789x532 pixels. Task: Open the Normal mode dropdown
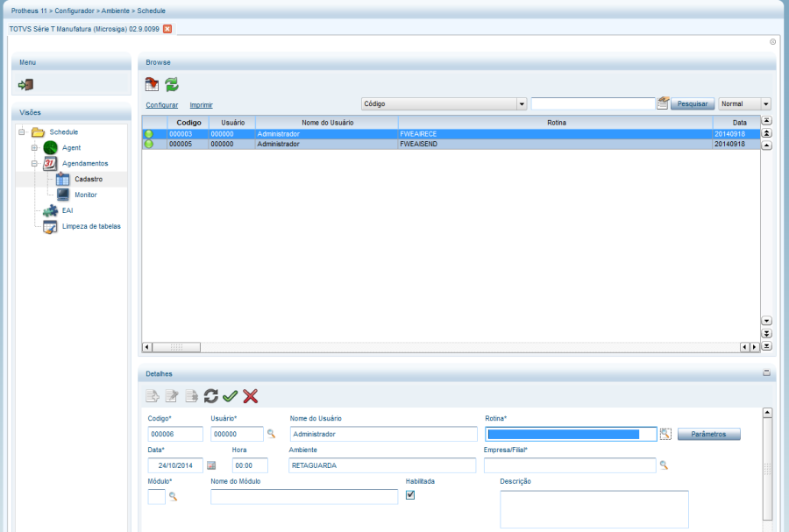point(766,104)
